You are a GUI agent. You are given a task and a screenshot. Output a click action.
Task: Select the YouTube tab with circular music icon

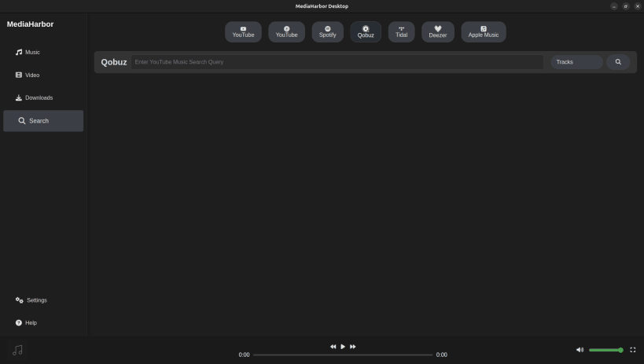coord(287,32)
